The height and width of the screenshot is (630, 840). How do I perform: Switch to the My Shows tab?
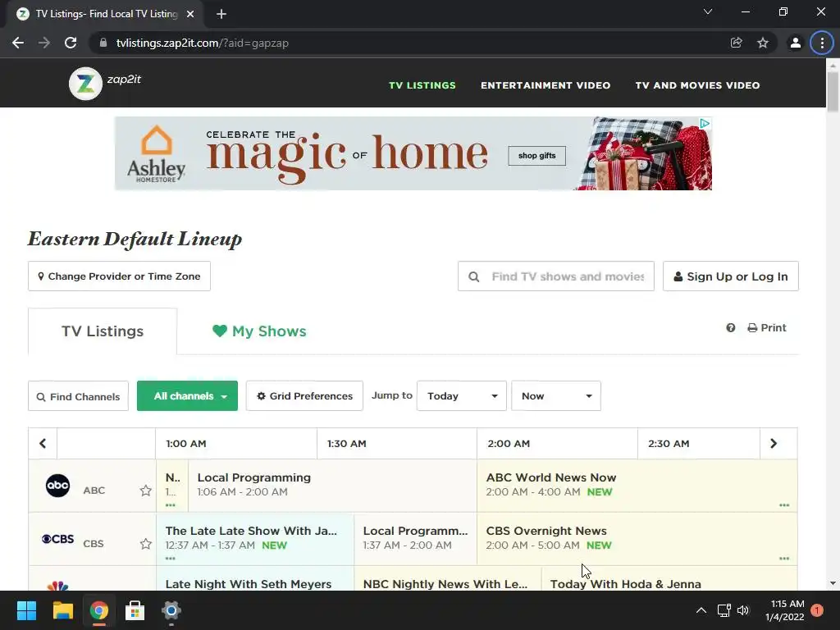coord(259,331)
